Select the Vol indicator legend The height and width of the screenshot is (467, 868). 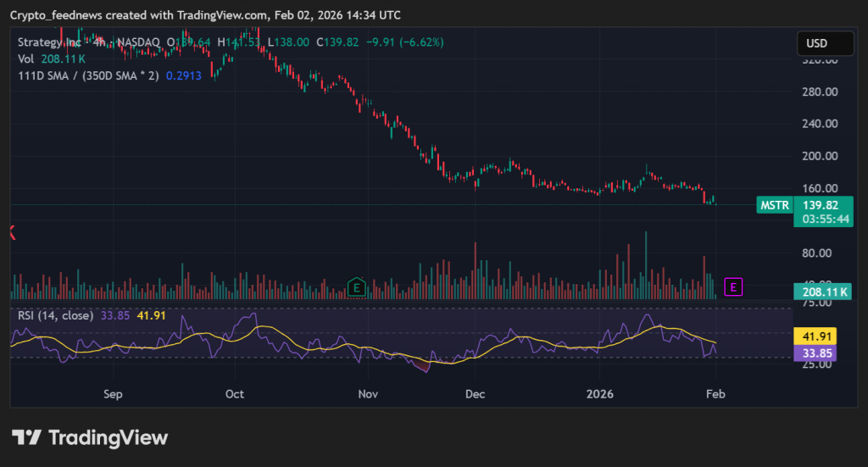click(25, 58)
